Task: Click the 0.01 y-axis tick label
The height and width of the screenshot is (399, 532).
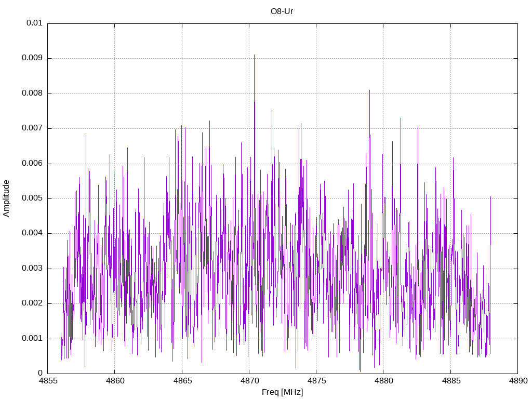Action: [x=34, y=23]
